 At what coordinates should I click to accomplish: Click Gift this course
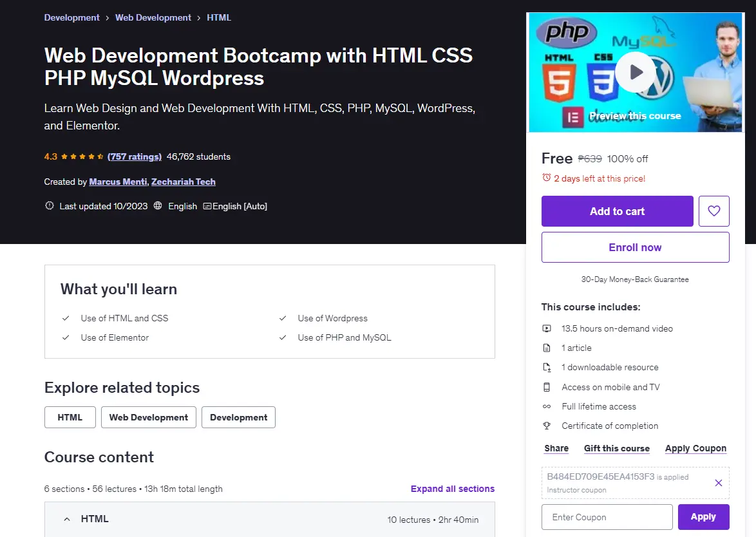click(617, 448)
